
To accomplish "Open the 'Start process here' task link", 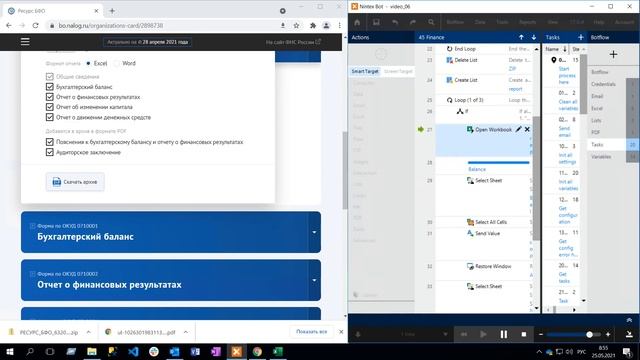I will click(567, 76).
